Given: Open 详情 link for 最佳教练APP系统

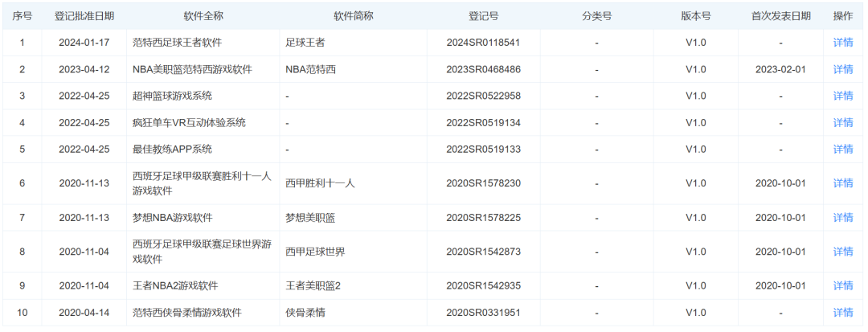Looking at the screenshot, I should click(843, 149).
